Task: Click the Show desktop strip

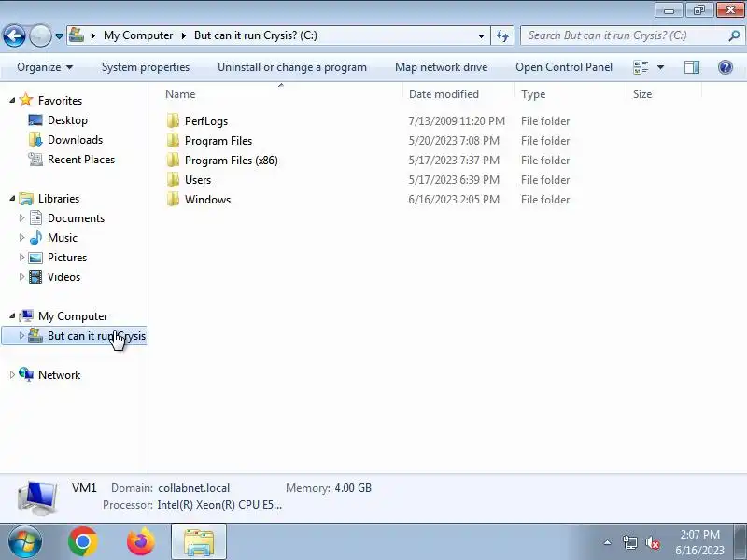Action: coord(742,541)
